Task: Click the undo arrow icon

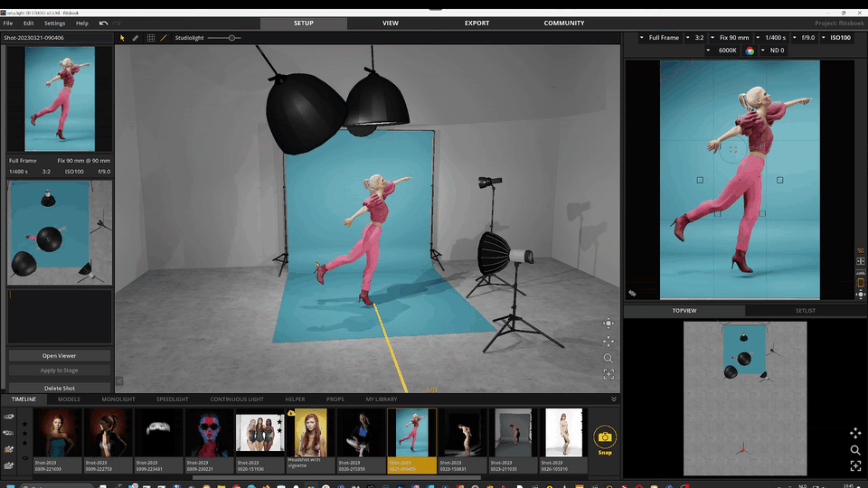Action: [x=103, y=23]
